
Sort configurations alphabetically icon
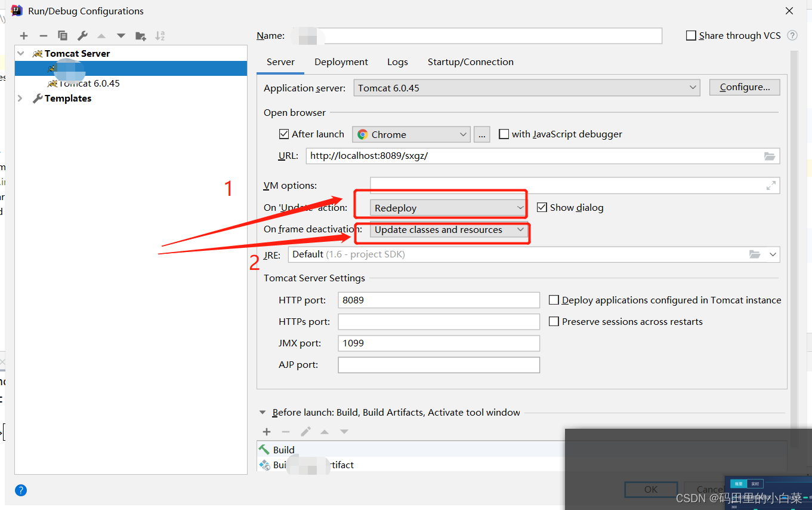(160, 36)
